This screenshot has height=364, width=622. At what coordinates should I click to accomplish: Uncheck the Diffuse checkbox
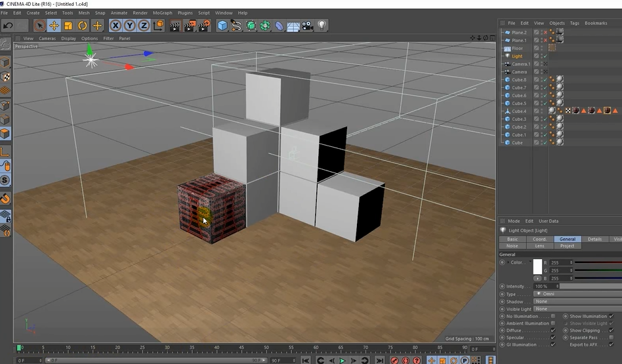point(553,331)
